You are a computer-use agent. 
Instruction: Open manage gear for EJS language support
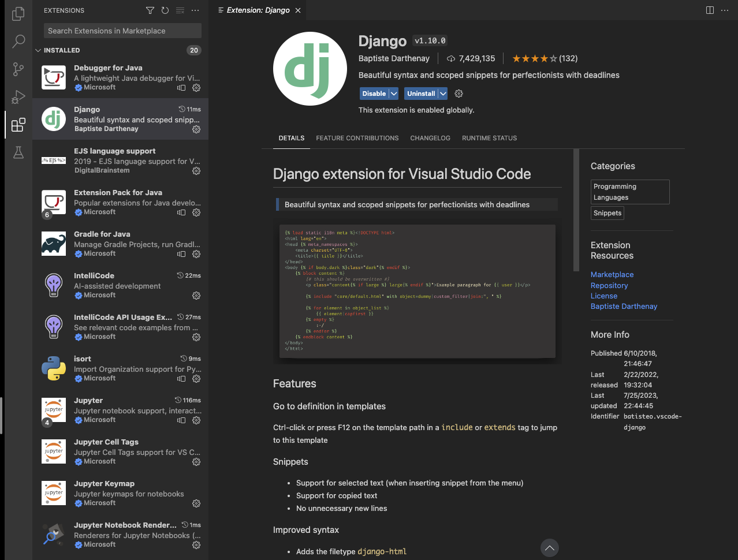click(196, 171)
